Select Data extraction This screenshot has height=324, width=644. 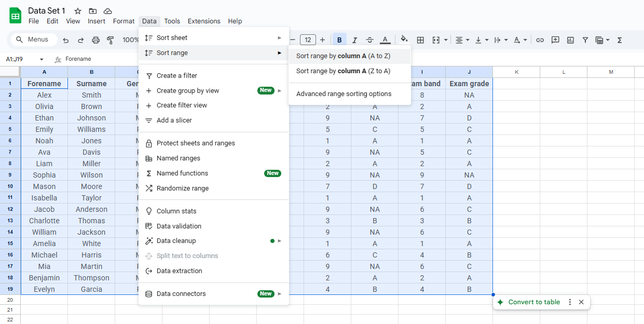coord(214,271)
